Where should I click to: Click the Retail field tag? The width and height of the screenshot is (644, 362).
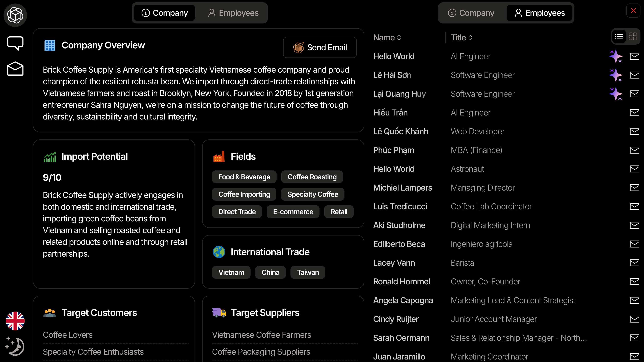pyautogui.click(x=339, y=212)
